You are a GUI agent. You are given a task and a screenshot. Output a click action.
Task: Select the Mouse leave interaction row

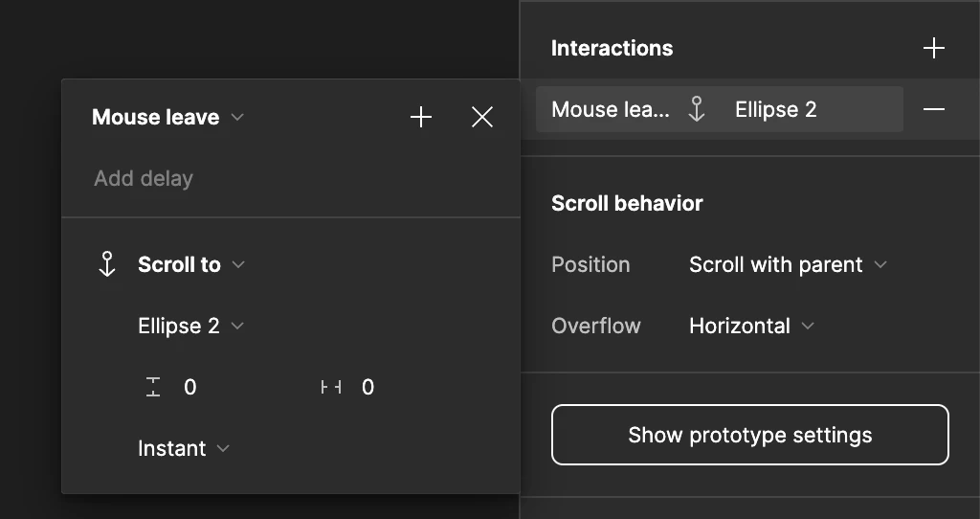pos(611,110)
